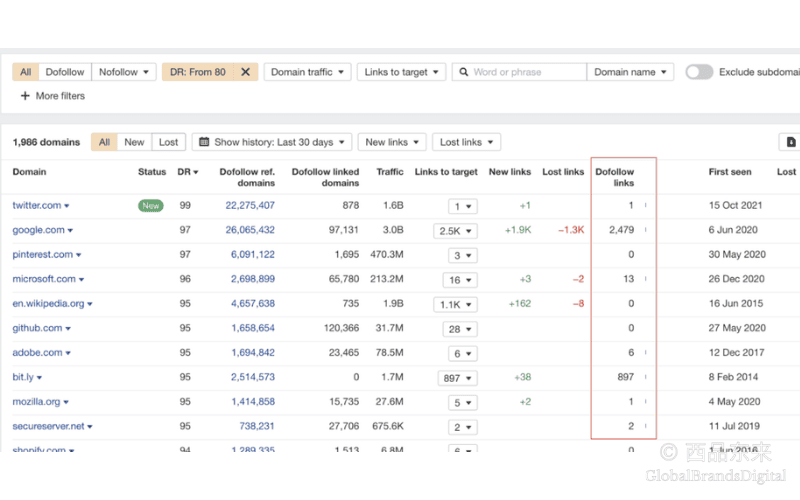Remove the DR: From 80 filter
The height and width of the screenshot is (500, 800).
click(245, 72)
